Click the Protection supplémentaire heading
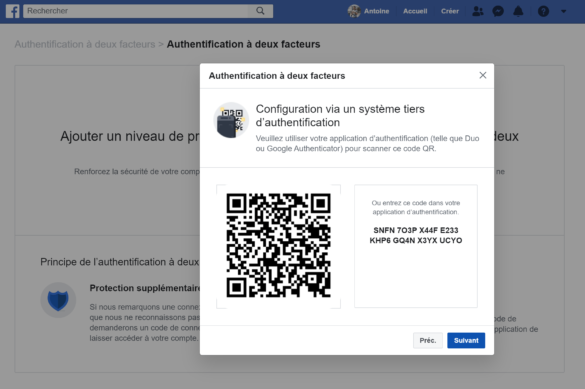585x389 pixels. (x=146, y=288)
